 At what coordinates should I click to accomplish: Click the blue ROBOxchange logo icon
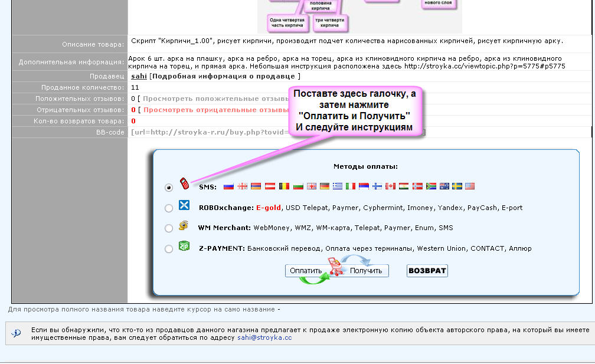pyautogui.click(x=184, y=205)
